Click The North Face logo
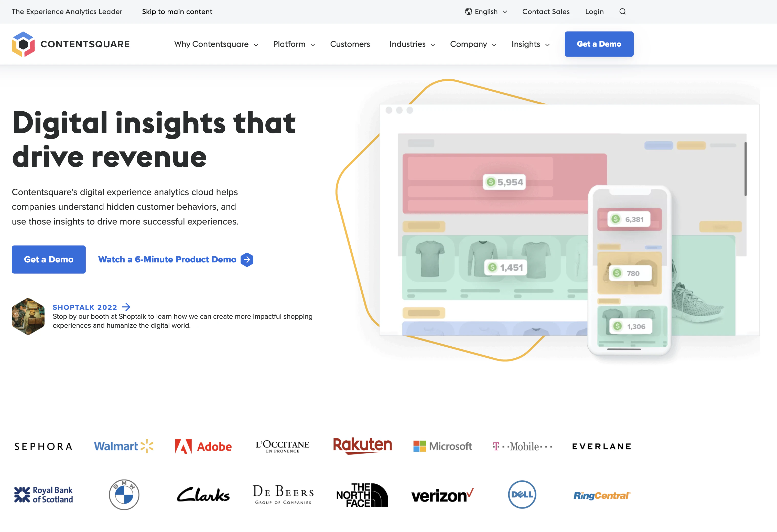This screenshot has width=777, height=532. point(362,495)
